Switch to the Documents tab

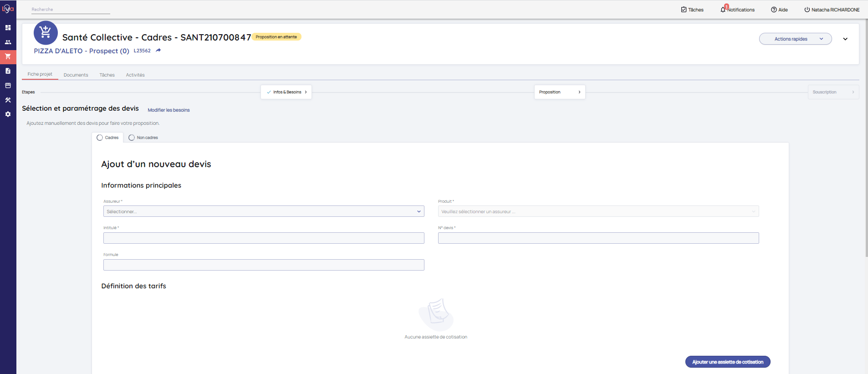[x=76, y=75]
